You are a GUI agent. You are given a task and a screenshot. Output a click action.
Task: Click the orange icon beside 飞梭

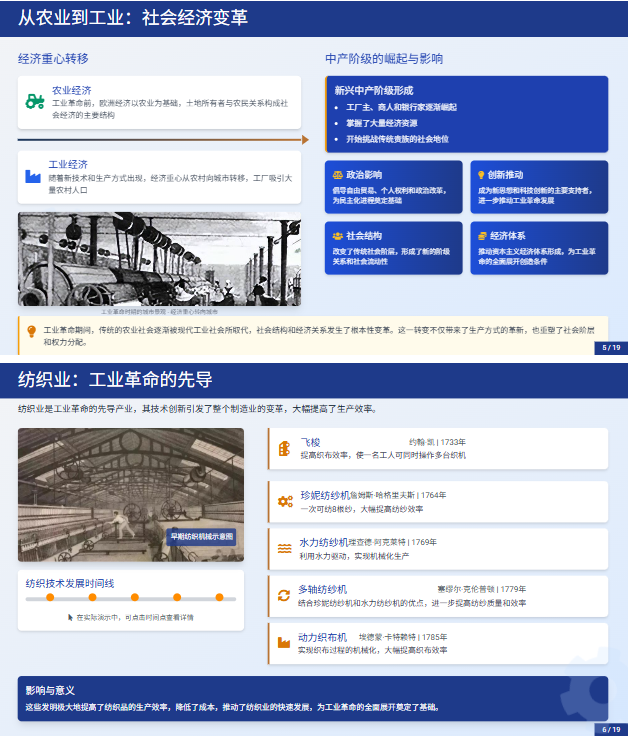tap(284, 449)
